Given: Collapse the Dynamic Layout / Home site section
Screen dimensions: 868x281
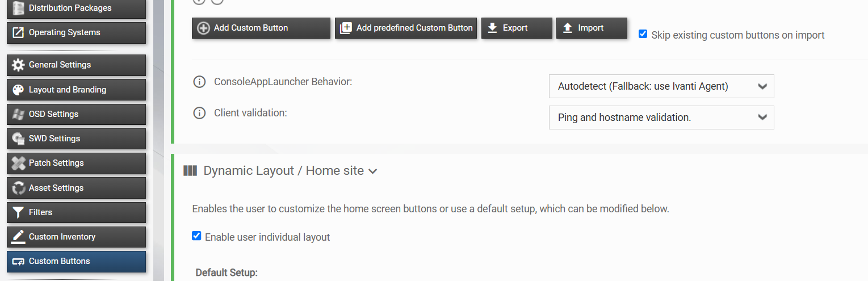Looking at the screenshot, I should [x=373, y=171].
